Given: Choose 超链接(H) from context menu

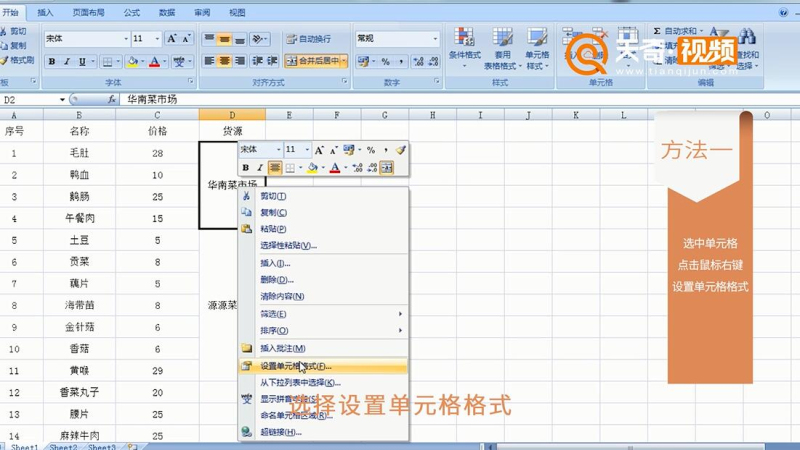Looking at the screenshot, I should (323, 432).
